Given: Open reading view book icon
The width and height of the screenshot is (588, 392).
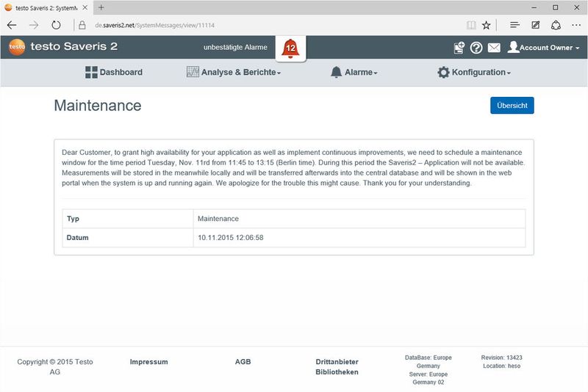Looking at the screenshot, I should tap(471, 25).
